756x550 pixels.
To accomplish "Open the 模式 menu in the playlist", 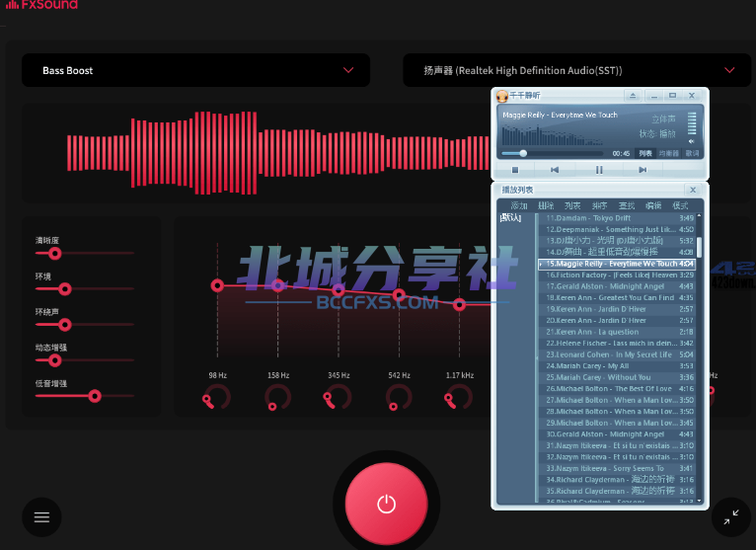I will 680,205.
